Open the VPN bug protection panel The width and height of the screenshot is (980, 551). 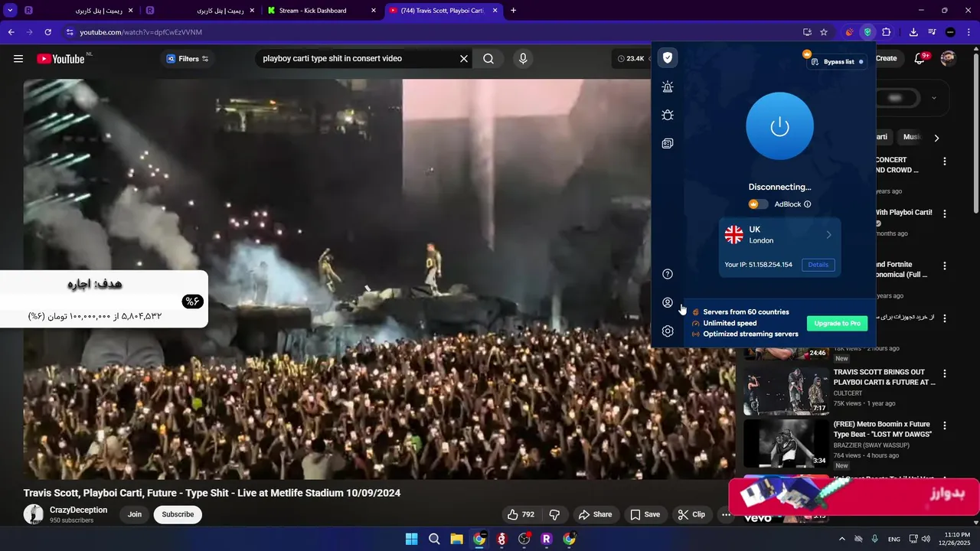(x=668, y=115)
